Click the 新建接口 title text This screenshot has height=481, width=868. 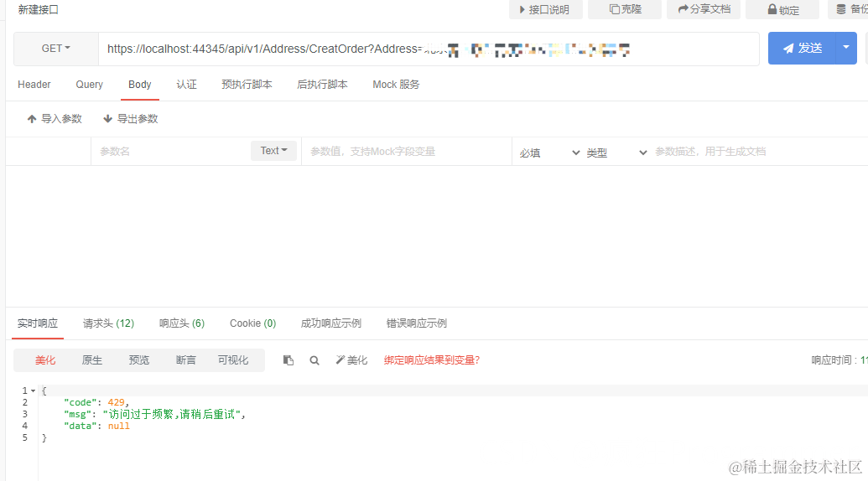pos(39,9)
